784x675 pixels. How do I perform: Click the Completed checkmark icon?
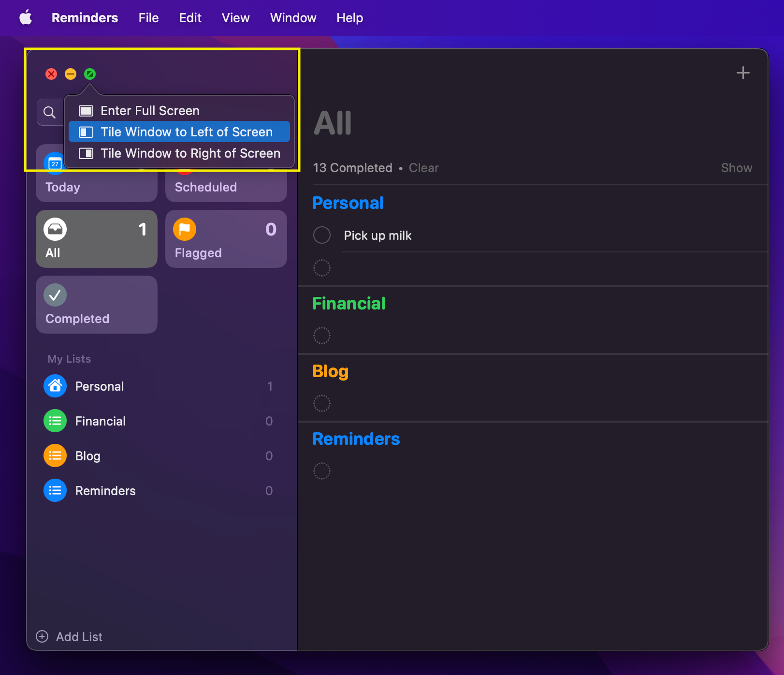(x=55, y=295)
